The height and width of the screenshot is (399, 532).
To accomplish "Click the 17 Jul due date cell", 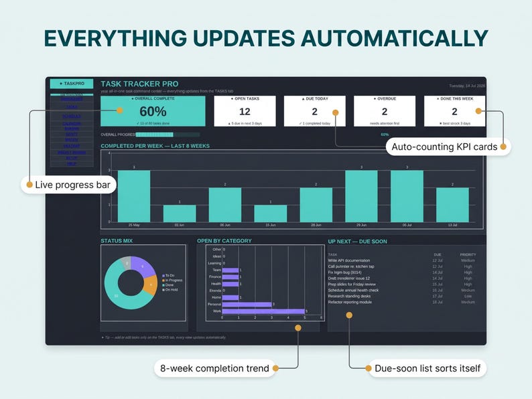I will [x=438, y=297].
